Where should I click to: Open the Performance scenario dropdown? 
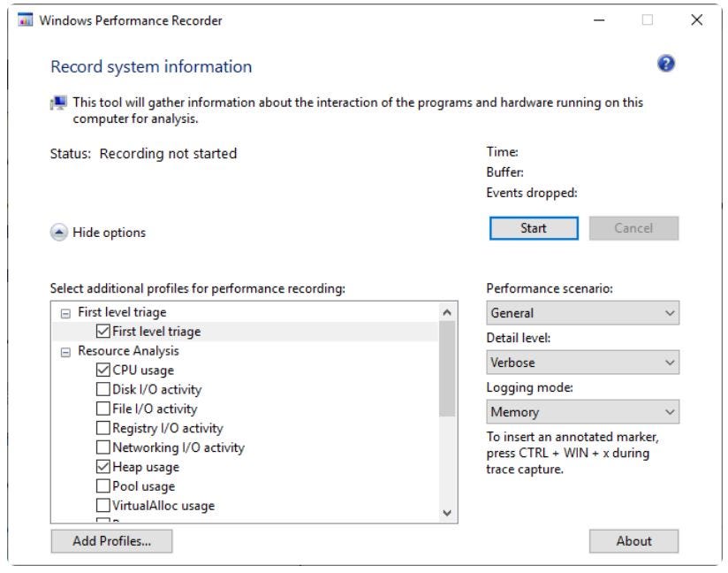point(582,313)
